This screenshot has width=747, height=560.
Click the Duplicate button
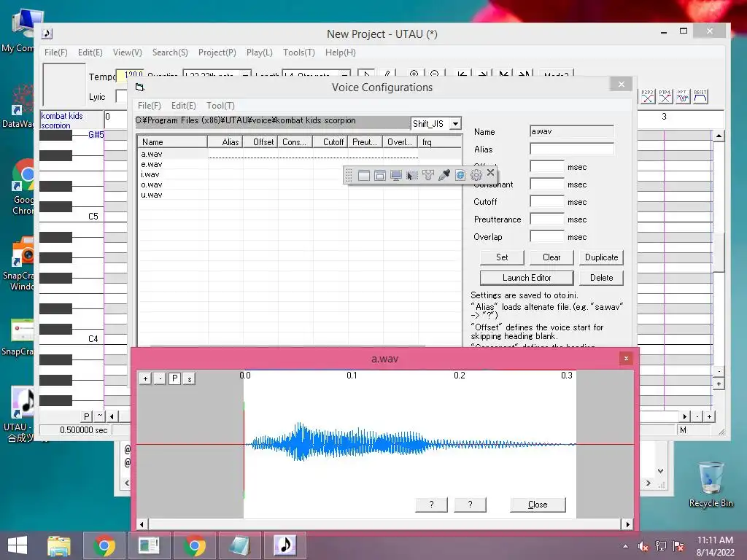tap(601, 257)
